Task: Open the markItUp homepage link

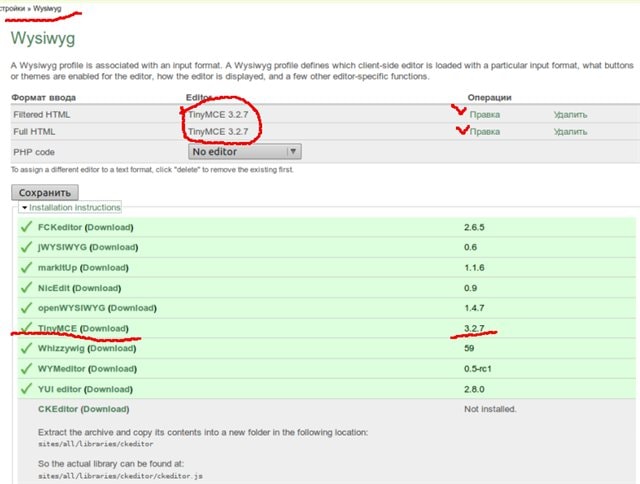Action: pyautogui.click(x=57, y=268)
